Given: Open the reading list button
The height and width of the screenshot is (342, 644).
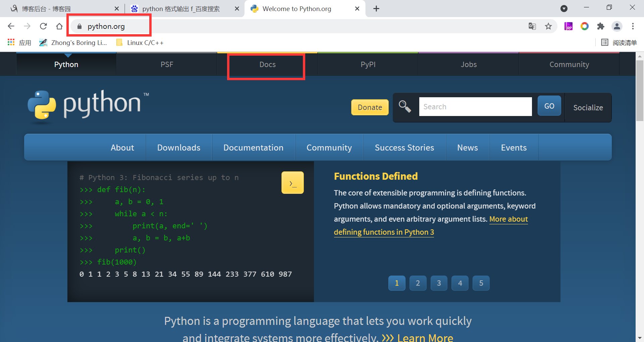Looking at the screenshot, I should tap(619, 43).
